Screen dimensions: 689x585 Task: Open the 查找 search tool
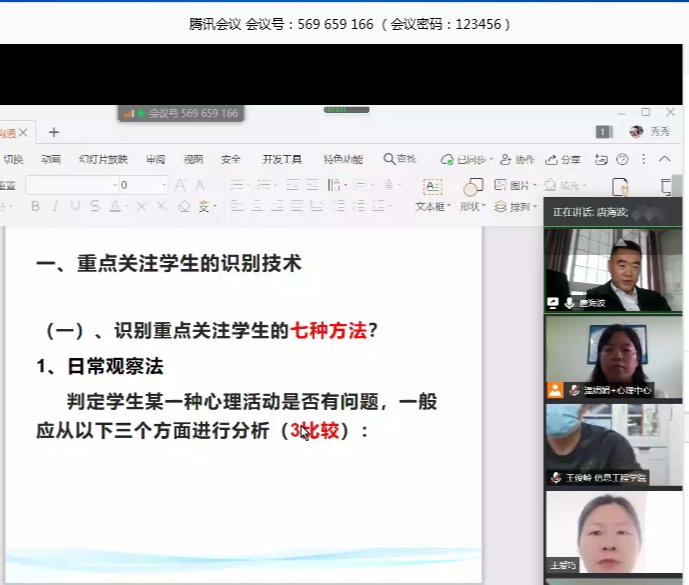point(400,159)
